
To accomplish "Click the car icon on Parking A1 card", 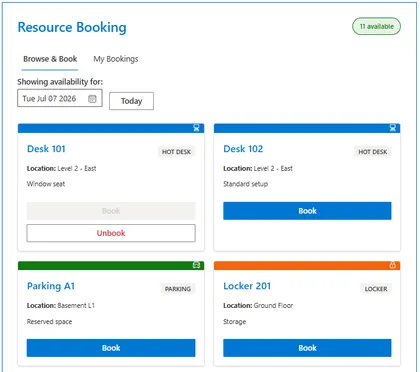I will [196, 265].
